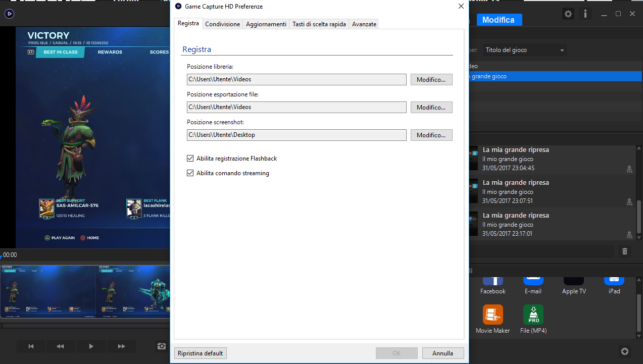Image resolution: width=643 pixels, height=364 pixels.
Task: Select the Registra tab
Action: [x=188, y=24]
